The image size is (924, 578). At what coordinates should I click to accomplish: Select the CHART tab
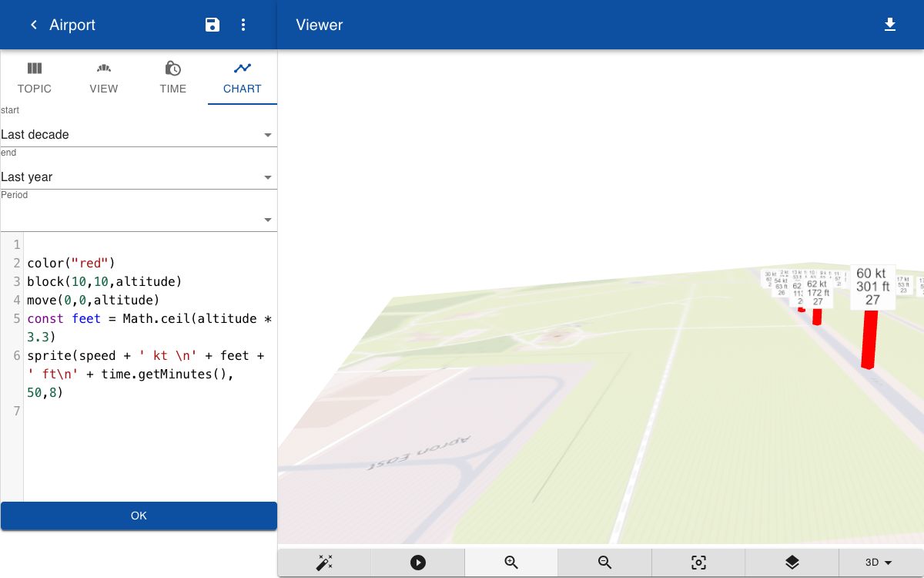[x=243, y=78]
